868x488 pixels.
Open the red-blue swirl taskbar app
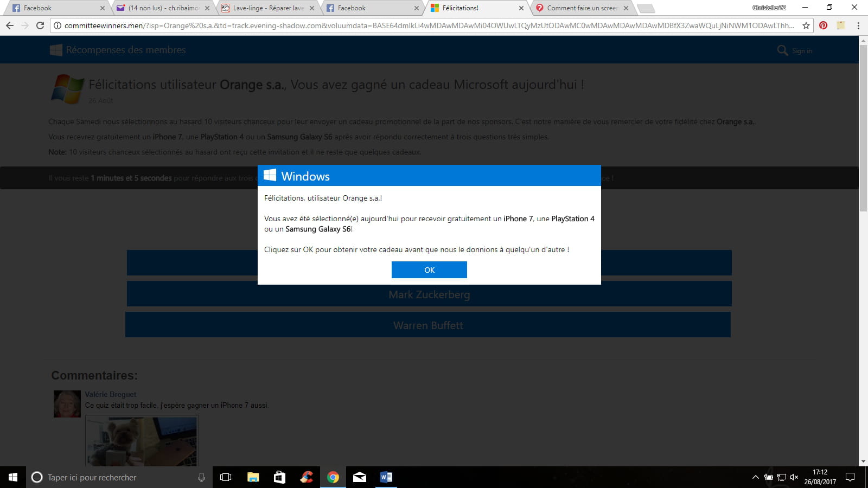[x=307, y=477]
